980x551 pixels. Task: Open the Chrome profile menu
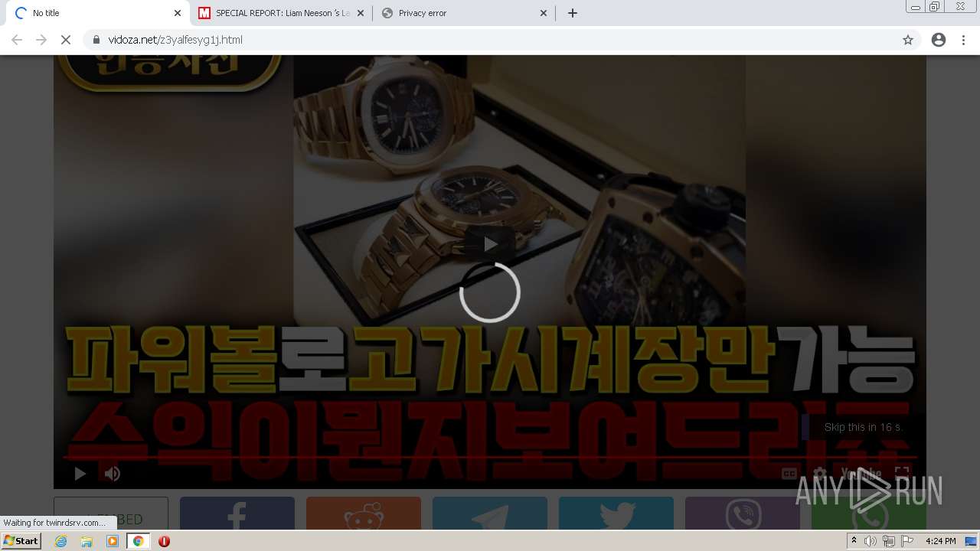[939, 40]
